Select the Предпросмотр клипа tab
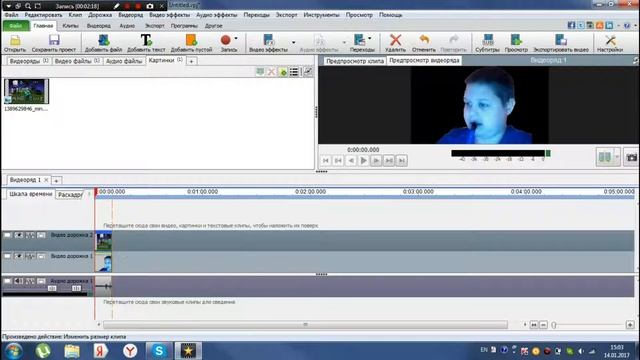Viewport: 640px width, 360px height. pos(355,61)
